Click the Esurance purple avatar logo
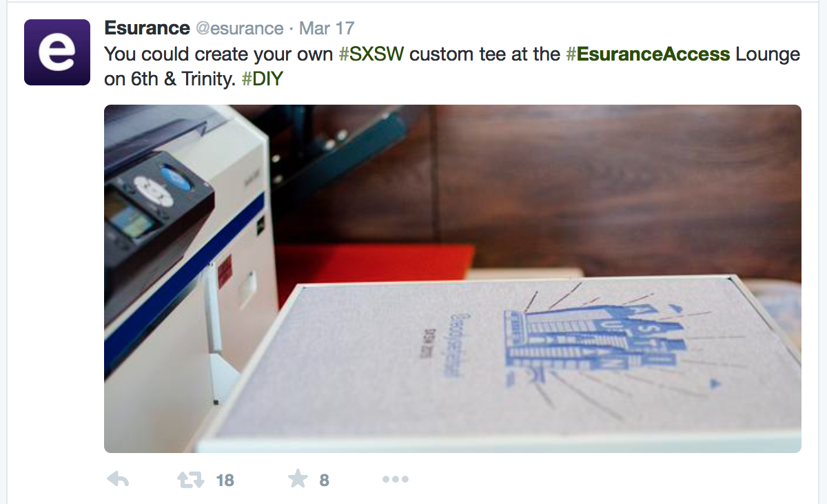Viewport: 827px width, 504px height. (57, 52)
